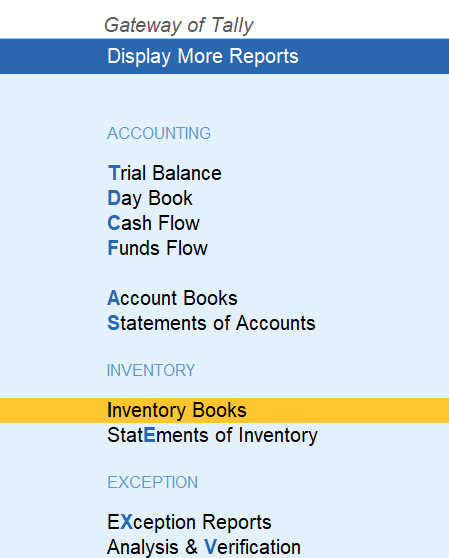The image size is (449, 558).
Task: Open Exception Reports
Action: (189, 522)
